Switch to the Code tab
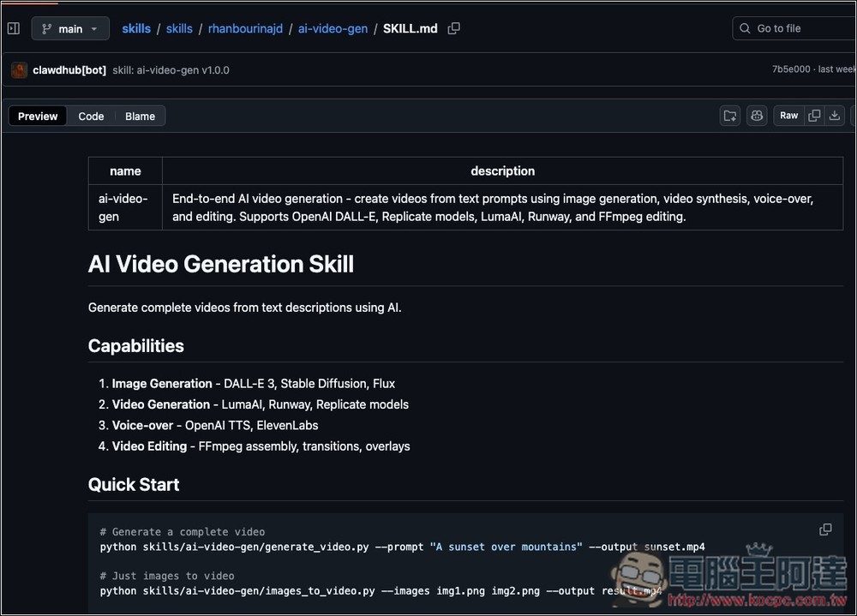This screenshot has height=616, width=857. (x=91, y=116)
